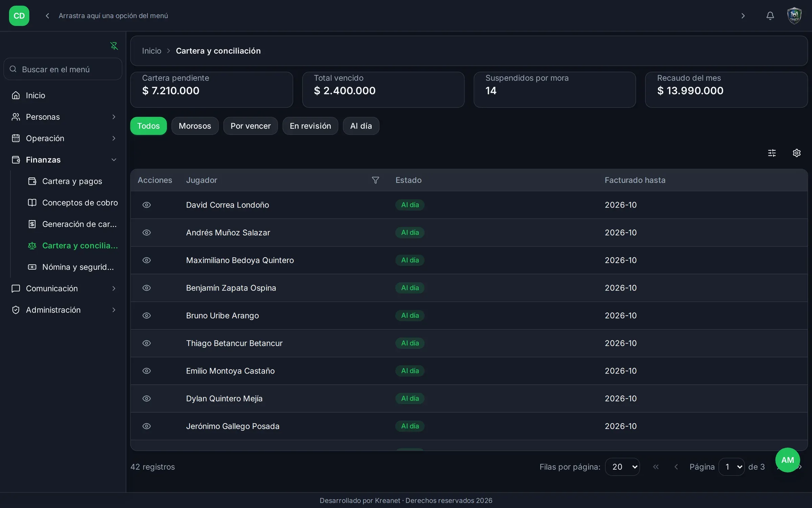Image resolution: width=812 pixels, height=508 pixels.
Task: View Jerónimo Gallego Posada's record
Action: click(x=146, y=426)
